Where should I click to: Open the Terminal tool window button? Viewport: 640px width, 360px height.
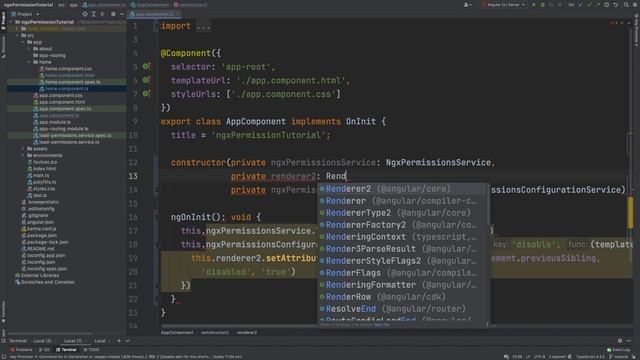(x=66, y=350)
